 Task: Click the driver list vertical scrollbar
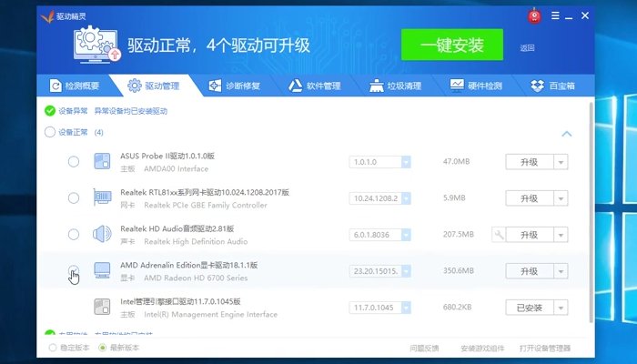(x=591, y=212)
